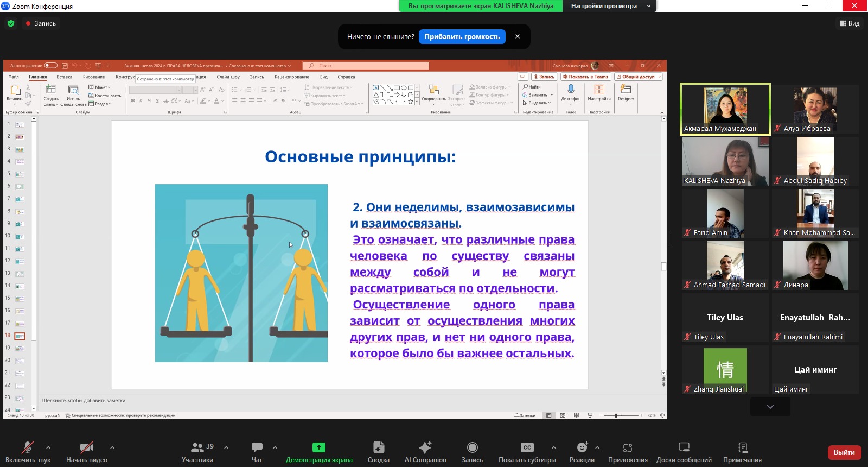Screen dimensions: 868x467
Task: Open Доски сообщений whiteboards icon
Action: [x=684, y=447]
